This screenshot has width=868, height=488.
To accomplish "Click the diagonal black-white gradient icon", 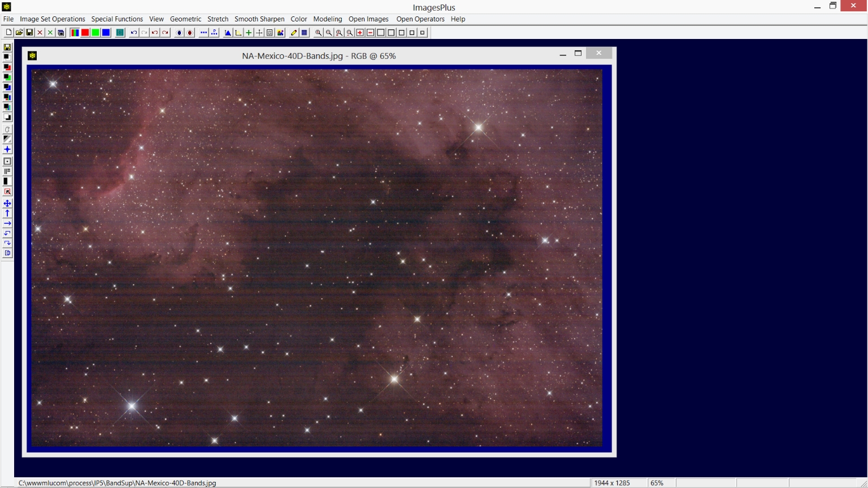I will (7, 139).
